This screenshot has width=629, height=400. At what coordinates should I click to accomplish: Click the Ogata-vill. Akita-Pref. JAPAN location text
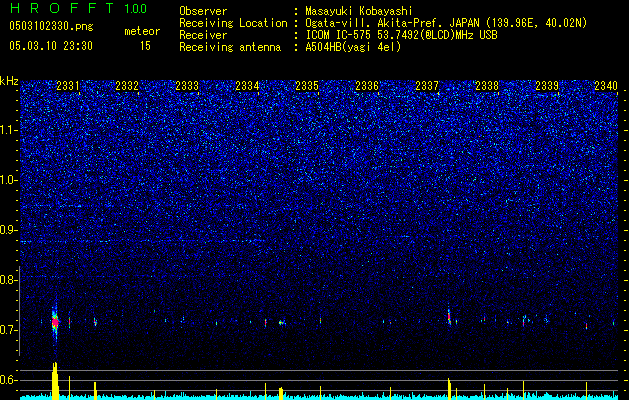pyautogui.click(x=446, y=23)
